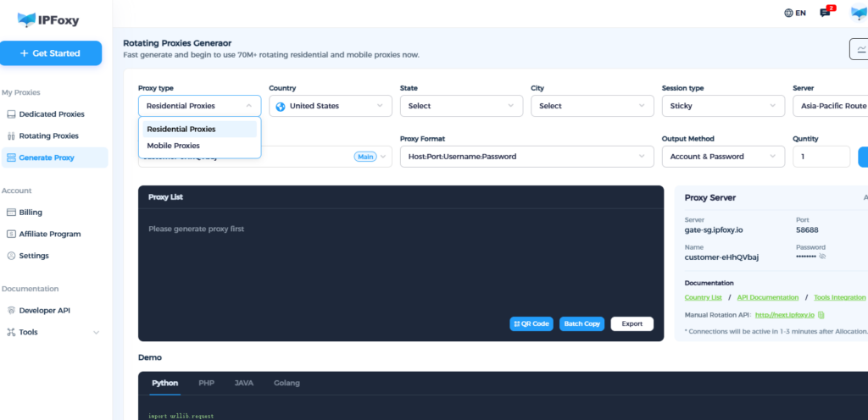This screenshot has height=420, width=868.
Task: Click the globe language icon next to EN
Action: pos(788,13)
